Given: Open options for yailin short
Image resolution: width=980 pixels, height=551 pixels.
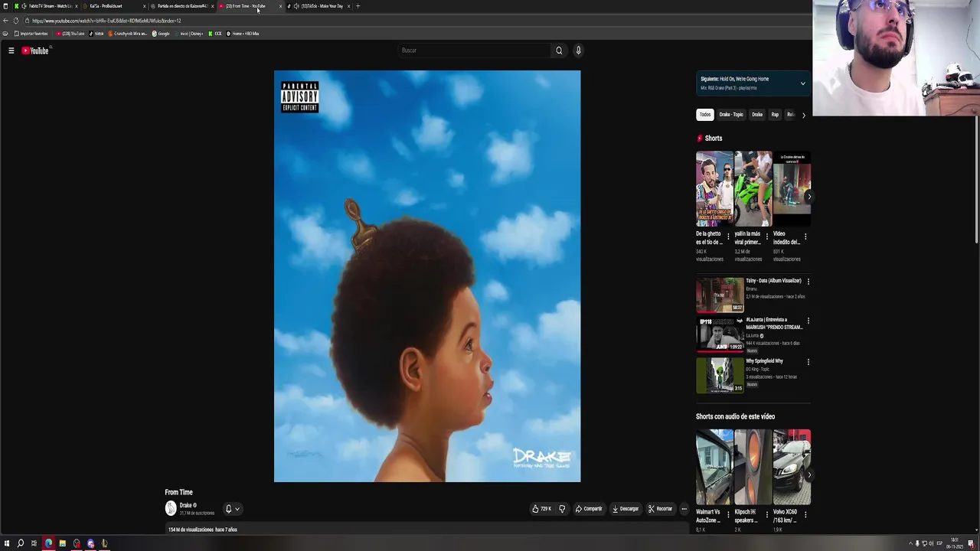Looking at the screenshot, I should (x=766, y=237).
